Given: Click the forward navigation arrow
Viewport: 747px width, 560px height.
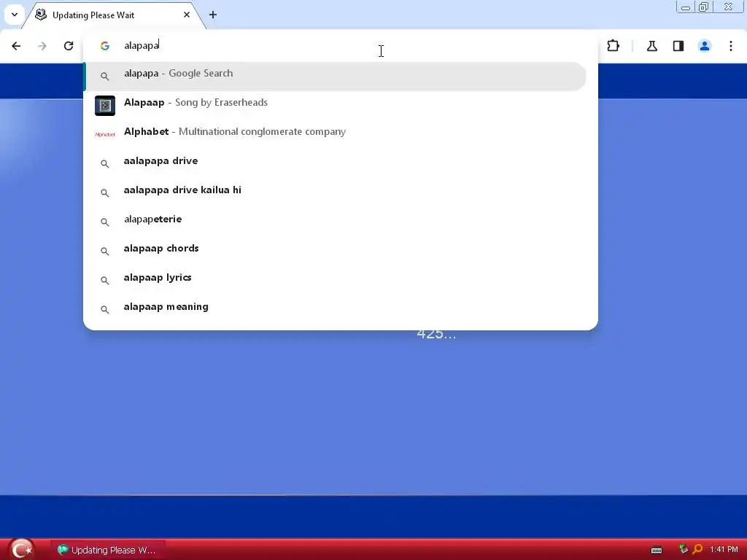Looking at the screenshot, I should 42,46.
